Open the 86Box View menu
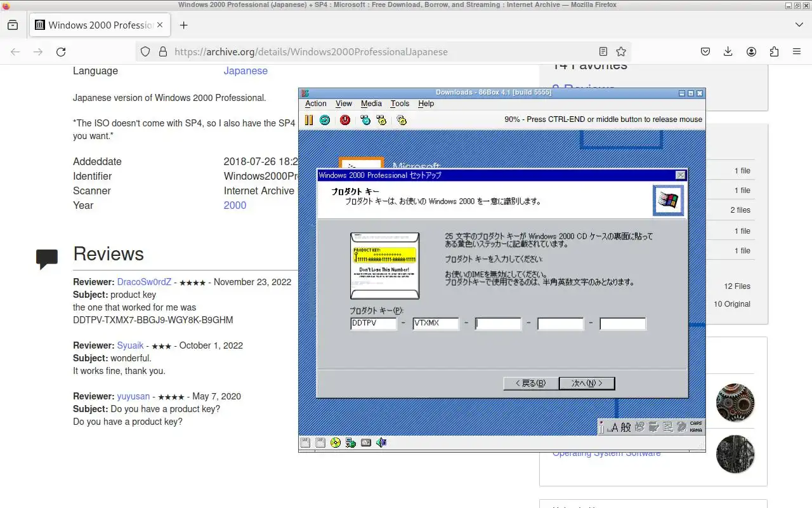Image resolution: width=812 pixels, height=508 pixels. (344, 104)
